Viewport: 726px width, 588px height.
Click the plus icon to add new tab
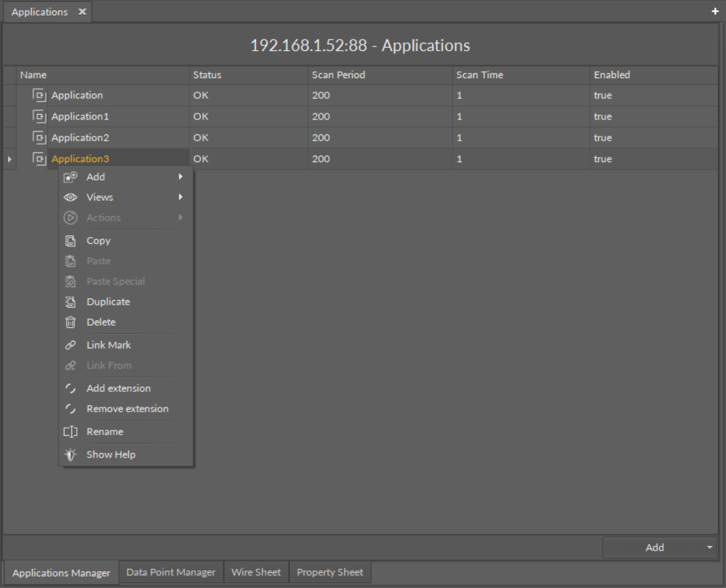point(714,12)
